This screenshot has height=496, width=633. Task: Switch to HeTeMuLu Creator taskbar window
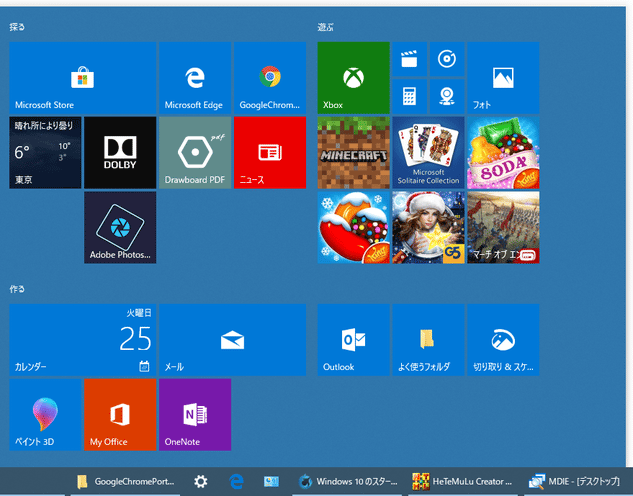pyautogui.click(x=463, y=481)
